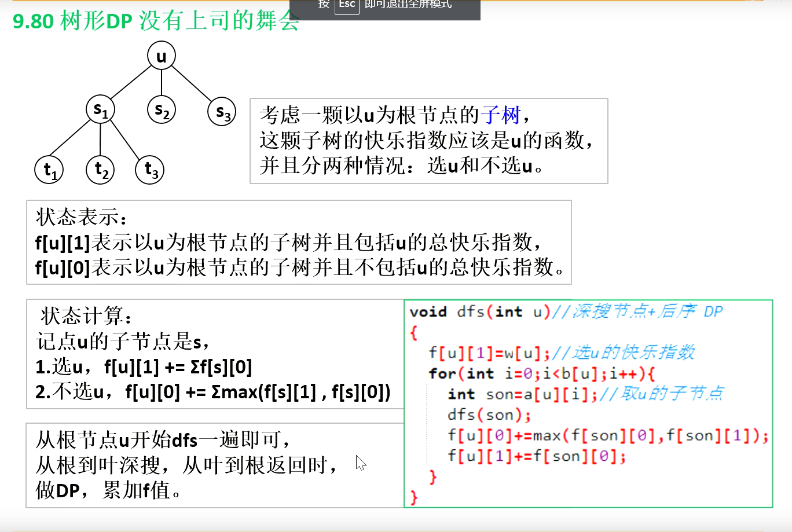The height and width of the screenshot is (532, 792).
Task: Select node 's1' in the tree diagram
Action: point(101,109)
